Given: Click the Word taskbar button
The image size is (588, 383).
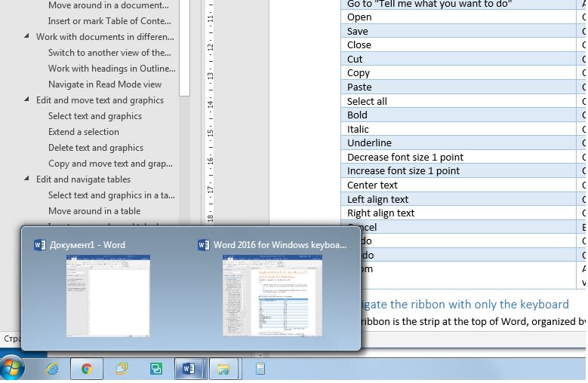Looking at the screenshot, I should coord(189,369).
